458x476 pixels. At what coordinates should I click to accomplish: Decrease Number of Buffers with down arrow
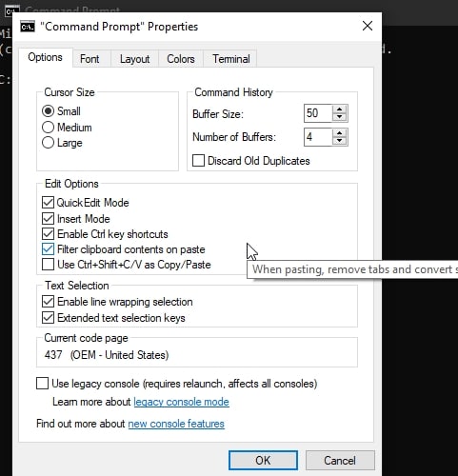340,141
